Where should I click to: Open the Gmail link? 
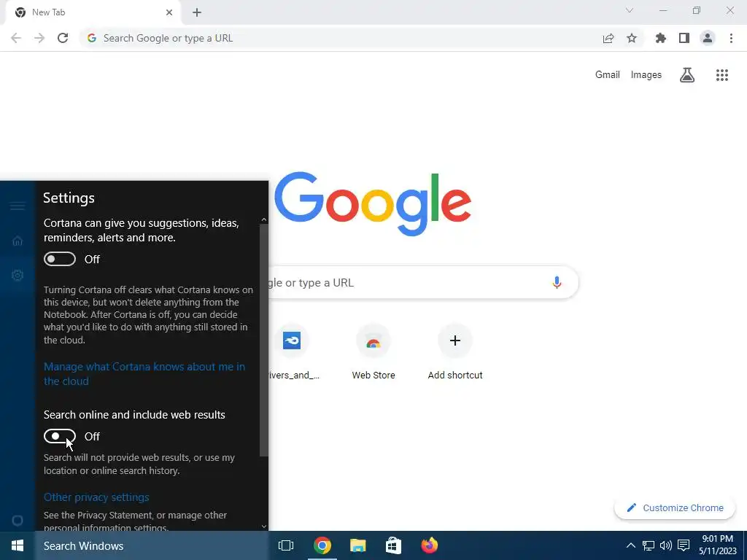point(608,75)
